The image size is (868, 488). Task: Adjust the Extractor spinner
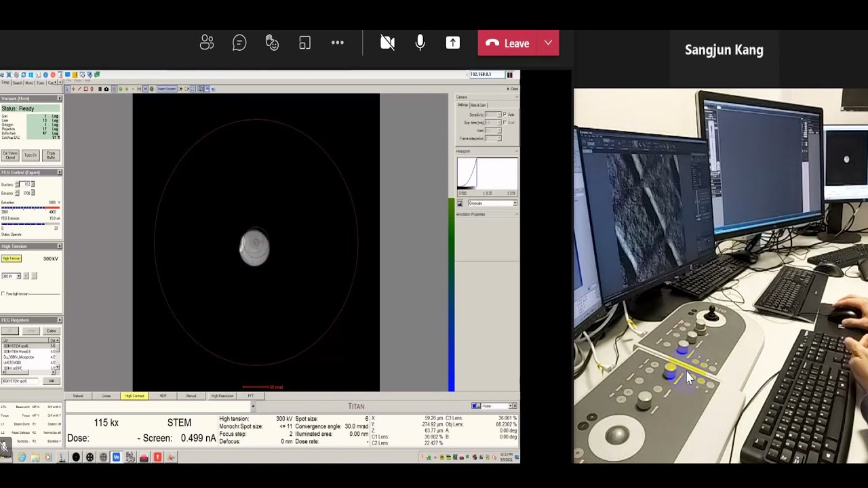point(17,192)
